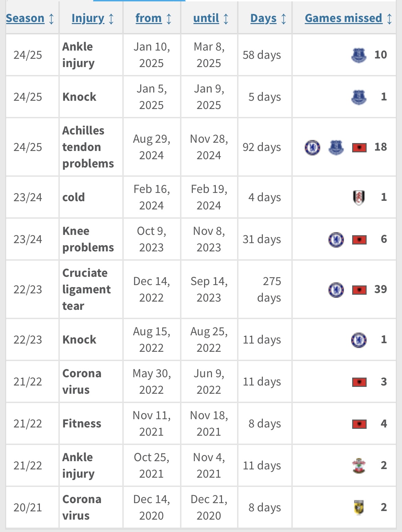Click Southampton crest in Ankle injury 21/22 row
This screenshot has width=402, height=532.
click(x=359, y=466)
